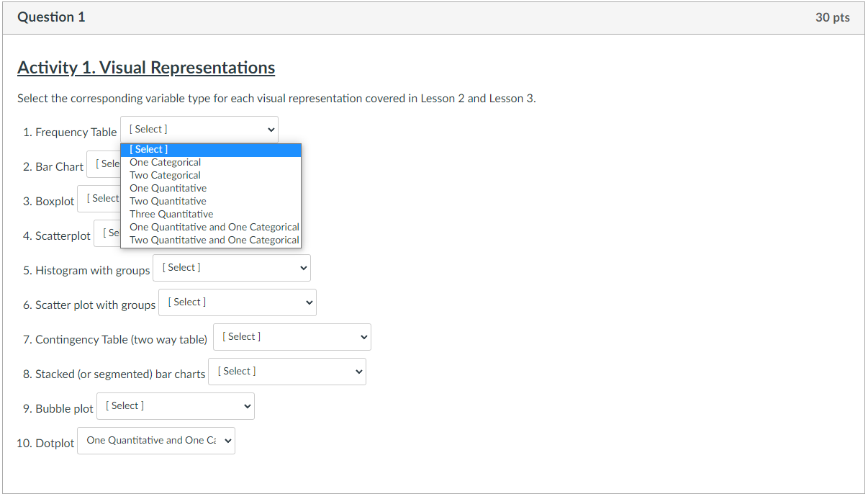
Task: Open the Dotplot dropdown
Action: coord(156,441)
